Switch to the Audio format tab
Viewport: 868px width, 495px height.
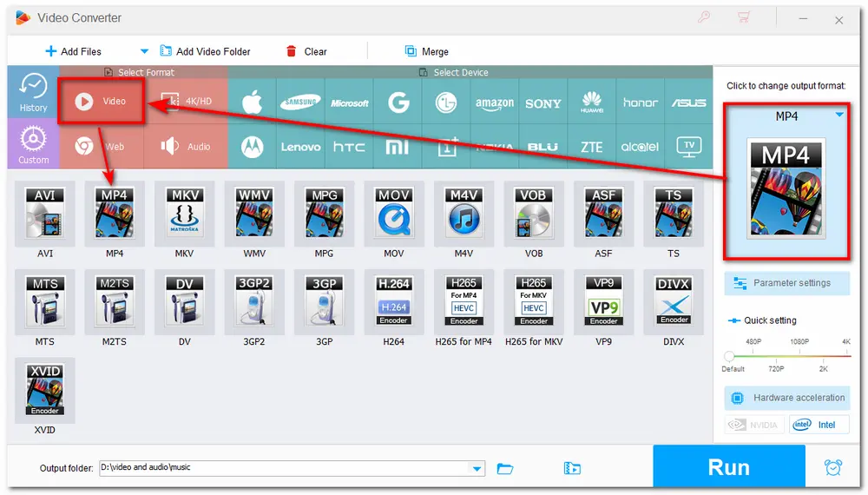tap(186, 147)
